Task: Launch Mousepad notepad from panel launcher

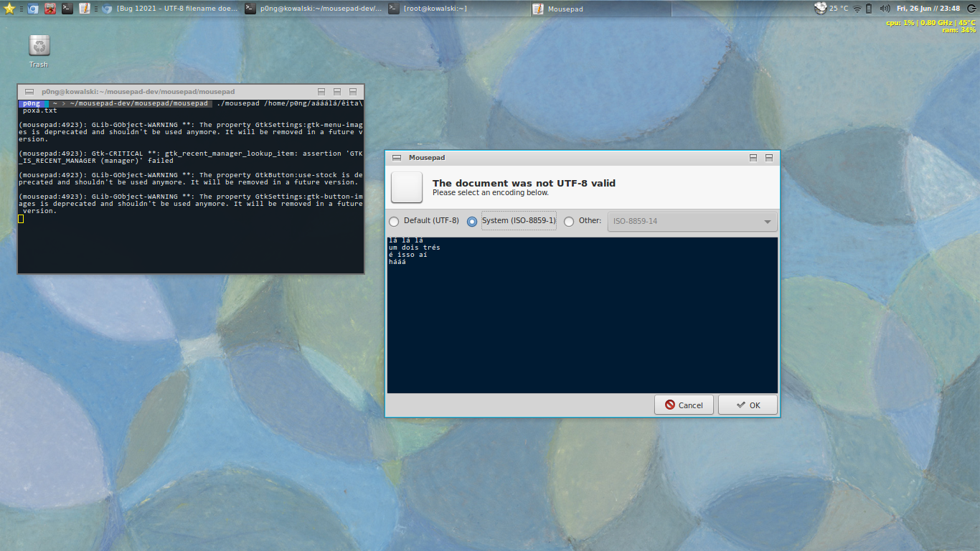Action: [84, 9]
